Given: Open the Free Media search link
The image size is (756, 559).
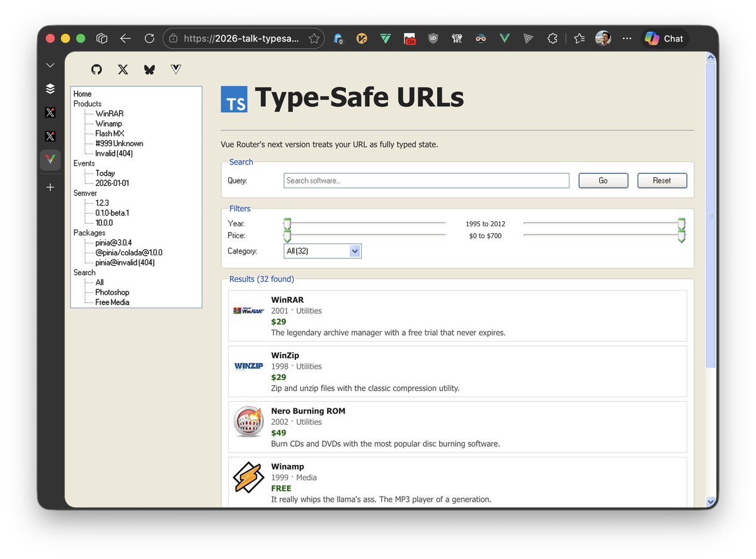Looking at the screenshot, I should 112,303.
